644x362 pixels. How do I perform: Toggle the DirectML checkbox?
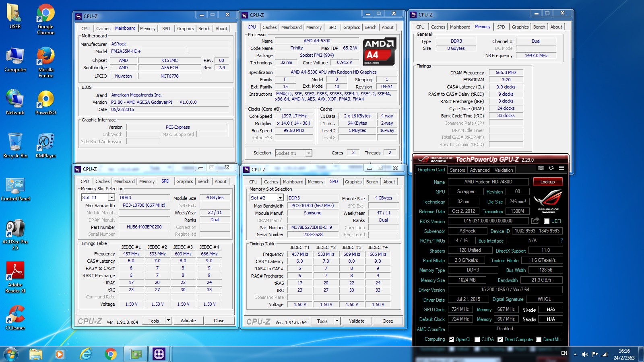(539, 339)
